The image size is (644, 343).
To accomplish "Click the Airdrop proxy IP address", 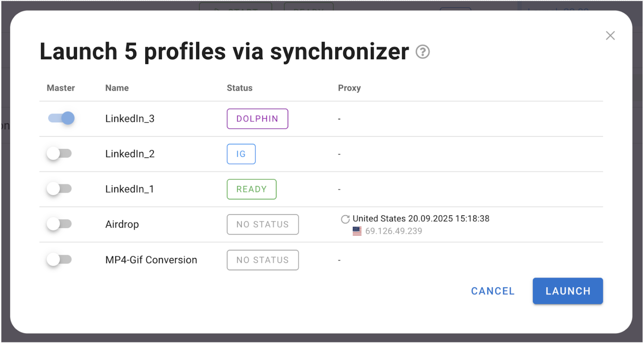I will [393, 231].
